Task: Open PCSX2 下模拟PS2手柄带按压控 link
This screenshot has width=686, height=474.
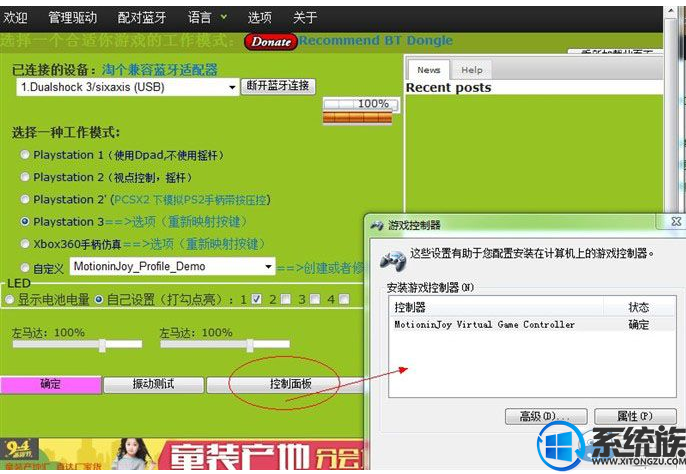Action: click(x=190, y=200)
